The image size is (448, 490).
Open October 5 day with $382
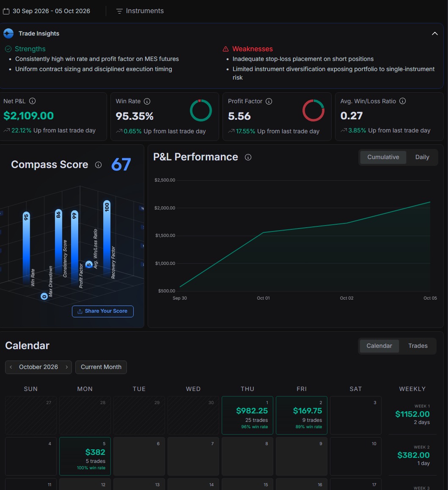point(85,456)
